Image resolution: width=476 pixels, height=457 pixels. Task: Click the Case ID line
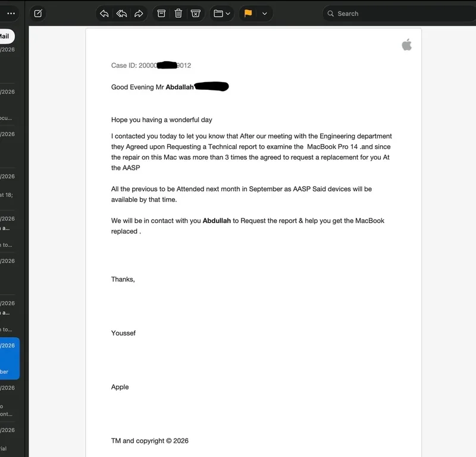pos(151,65)
